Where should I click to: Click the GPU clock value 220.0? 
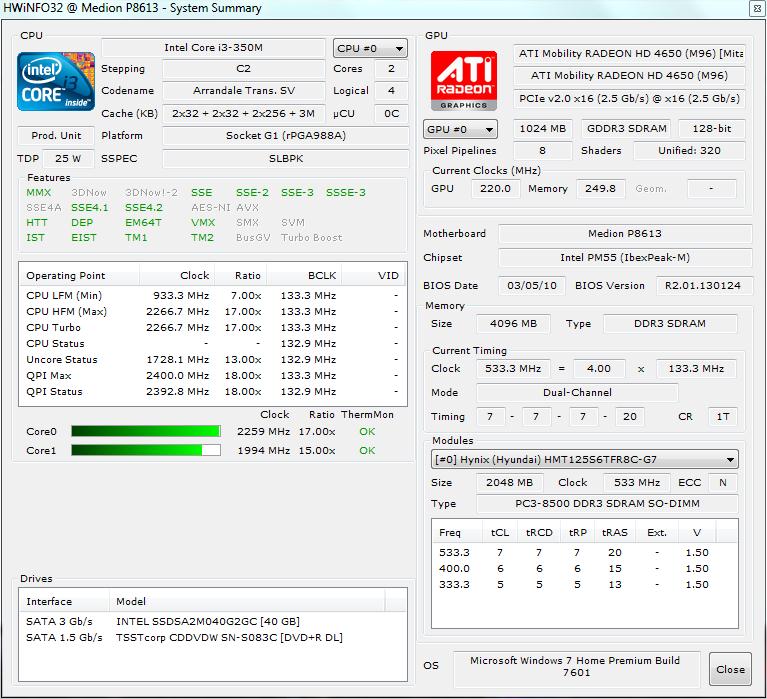click(x=495, y=189)
